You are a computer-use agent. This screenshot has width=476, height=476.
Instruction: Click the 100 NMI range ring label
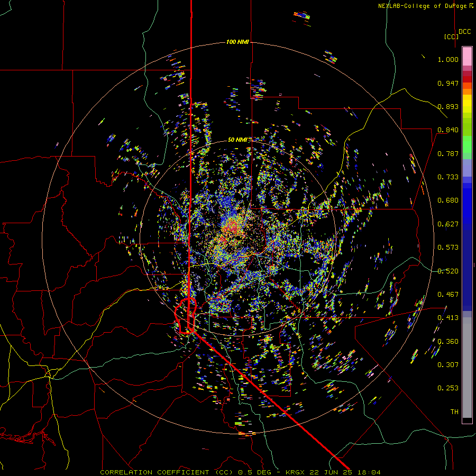(237, 42)
